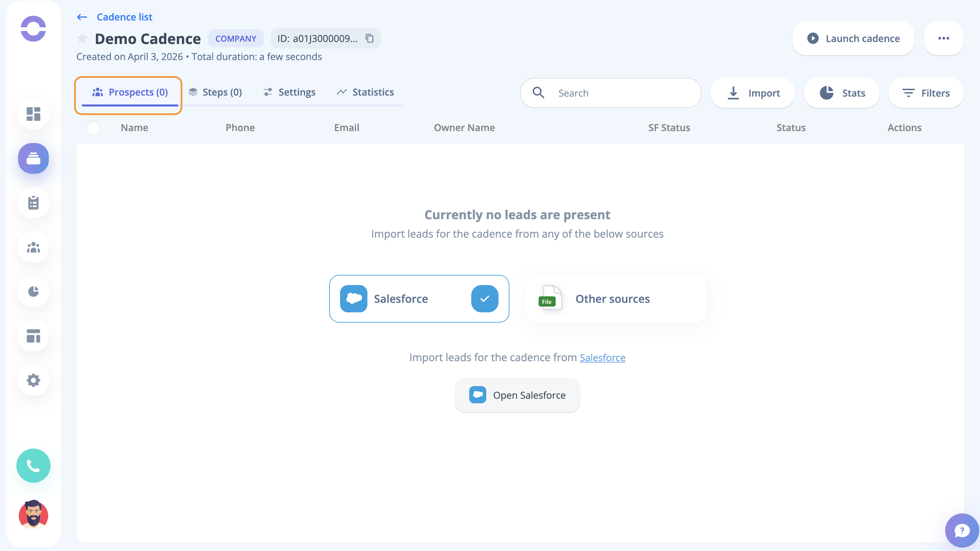Open the leads group icon in sidebar

33,247
